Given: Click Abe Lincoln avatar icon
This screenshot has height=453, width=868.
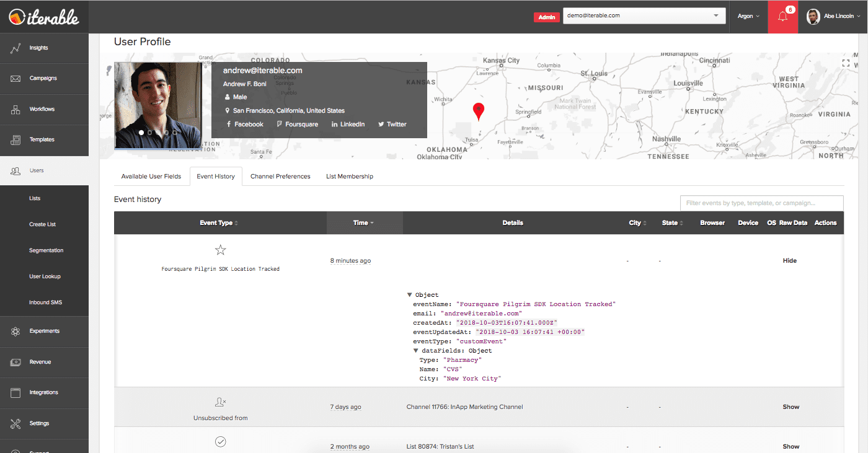Looking at the screenshot, I should pos(813,16).
